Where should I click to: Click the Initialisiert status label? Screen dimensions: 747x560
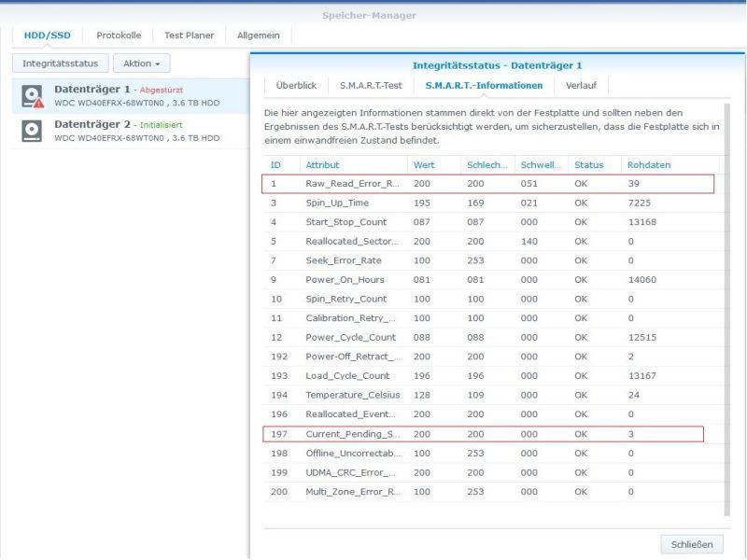161,125
